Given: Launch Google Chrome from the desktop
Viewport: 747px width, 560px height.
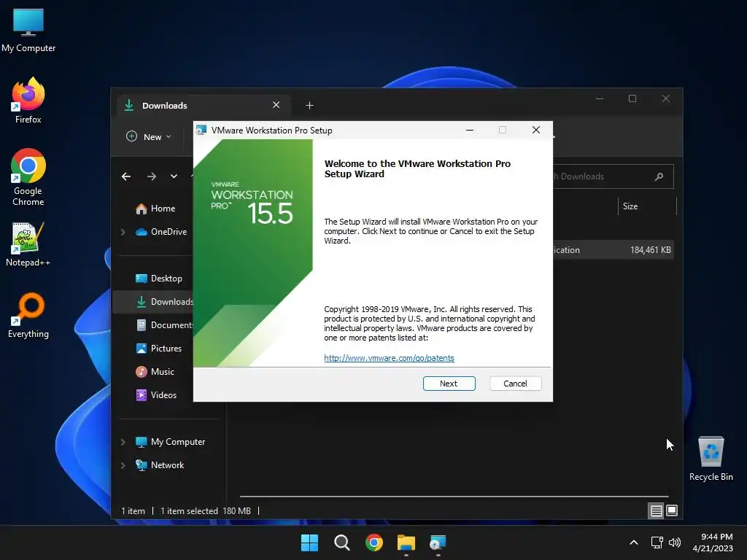Looking at the screenshot, I should pyautogui.click(x=28, y=177).
